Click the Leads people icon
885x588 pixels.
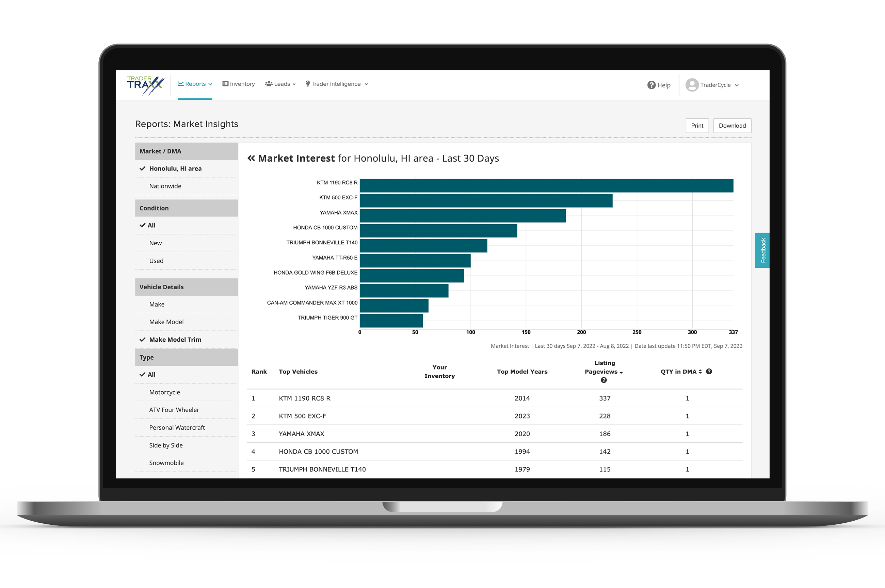coord(269,84)
